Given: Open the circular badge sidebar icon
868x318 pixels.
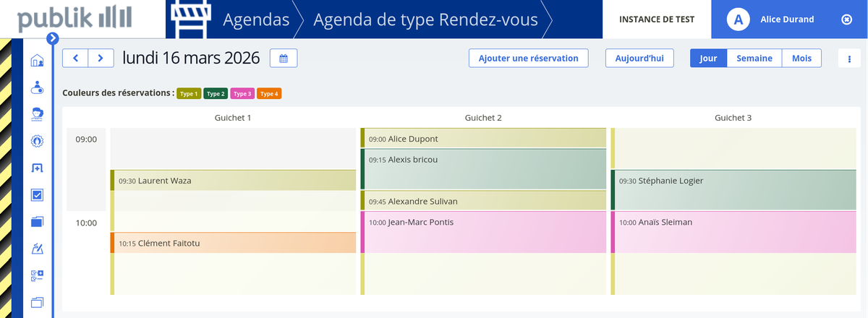Looking at the screenshot, I should [38, 141].
